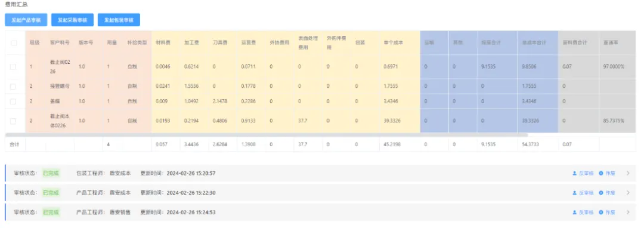Viewport: 644px width, 228px height.
Task: Click the 已完成 status tag in first audit row
Action: click(x=51, y=173)
